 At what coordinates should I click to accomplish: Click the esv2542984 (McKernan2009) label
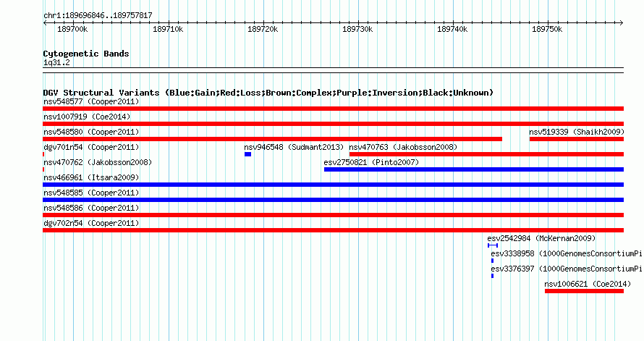click(x=541, y=238)
